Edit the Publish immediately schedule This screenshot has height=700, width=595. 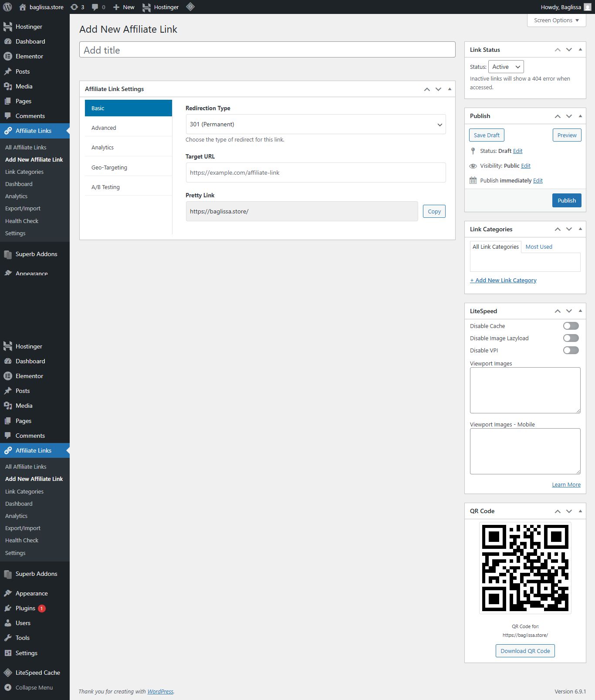(538, 180)
